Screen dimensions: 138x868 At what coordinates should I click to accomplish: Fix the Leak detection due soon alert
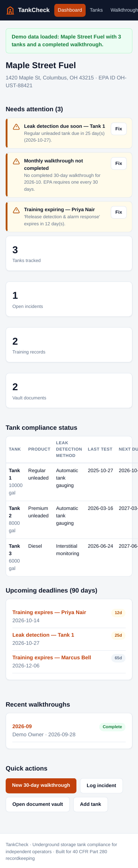point(119,129)
